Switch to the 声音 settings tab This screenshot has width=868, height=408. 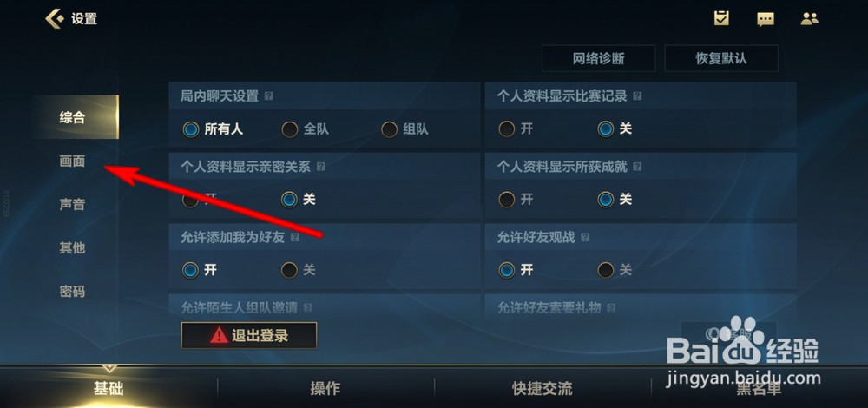click(x=73, y=204)
